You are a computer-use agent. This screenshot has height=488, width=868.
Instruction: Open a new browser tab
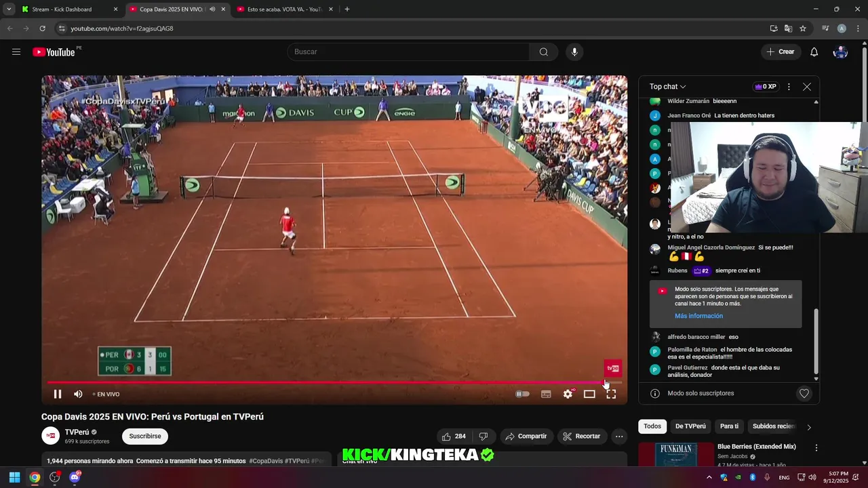pyautogui.click(x=347, y=9)
